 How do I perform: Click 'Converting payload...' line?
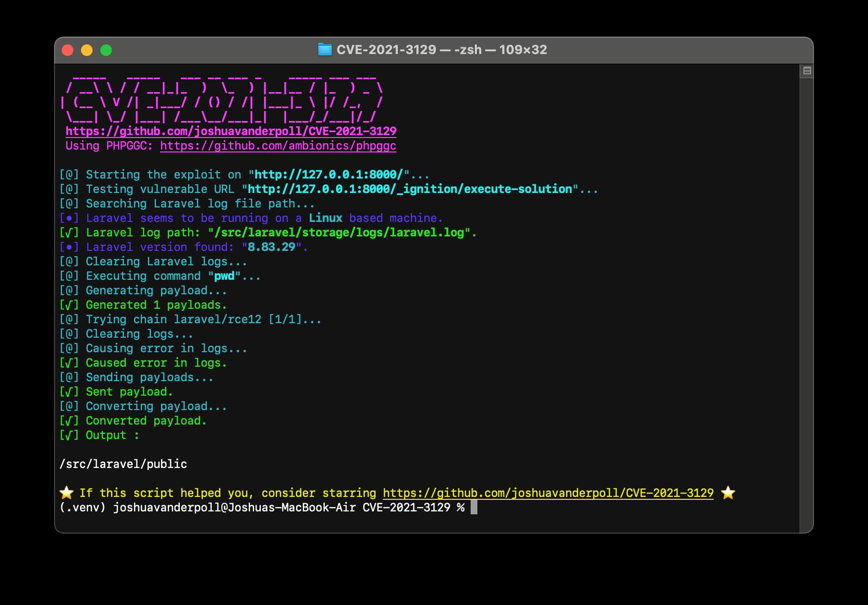pyautogui.click(x=143, y=406)
